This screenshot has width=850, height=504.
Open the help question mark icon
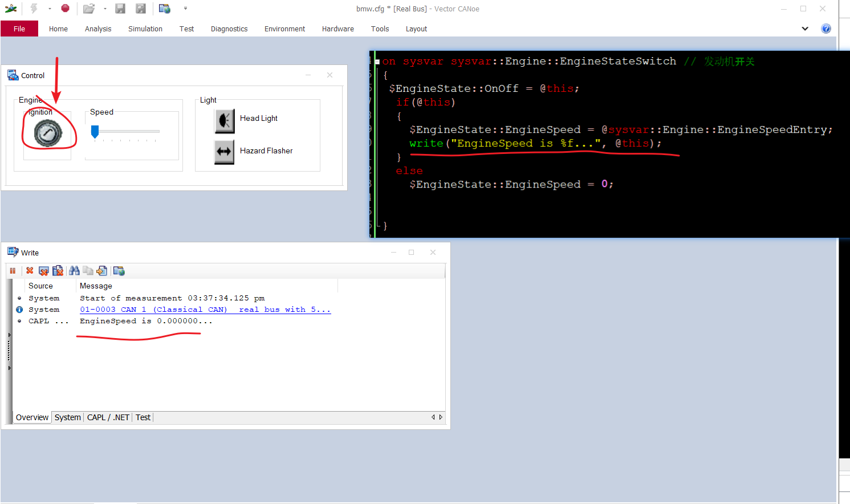[826, 29]
